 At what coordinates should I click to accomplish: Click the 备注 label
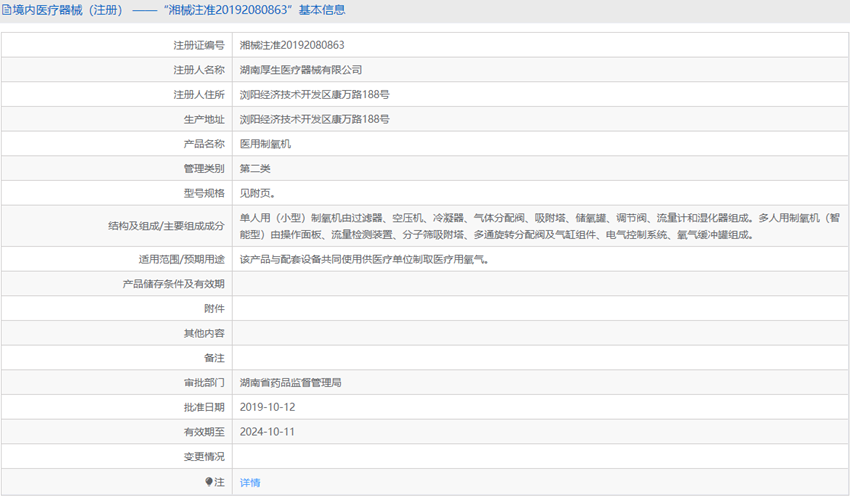coord(214,358)
